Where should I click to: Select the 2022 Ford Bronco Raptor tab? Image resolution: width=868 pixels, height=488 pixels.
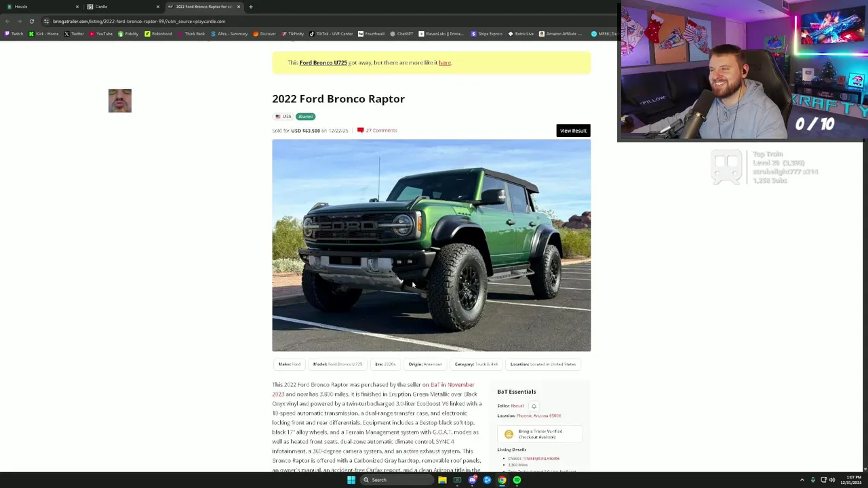[203, 7]
